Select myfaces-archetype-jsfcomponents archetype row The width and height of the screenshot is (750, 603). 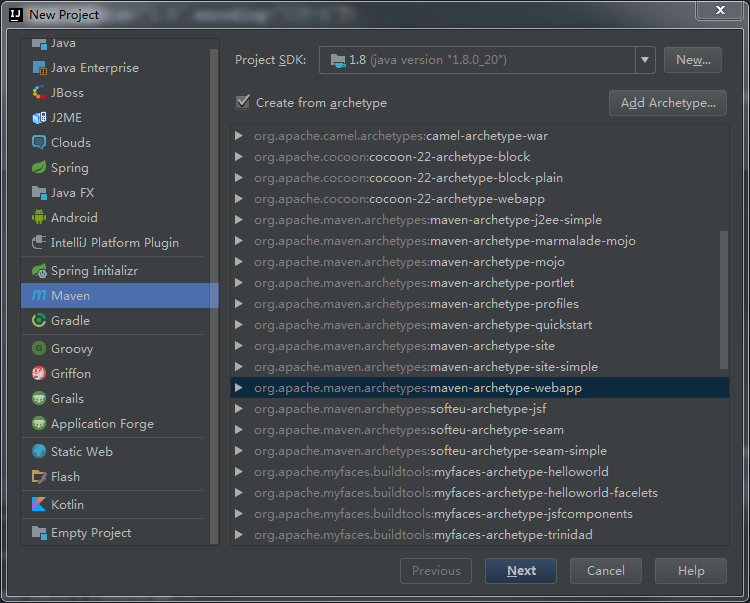click(480, 514)
